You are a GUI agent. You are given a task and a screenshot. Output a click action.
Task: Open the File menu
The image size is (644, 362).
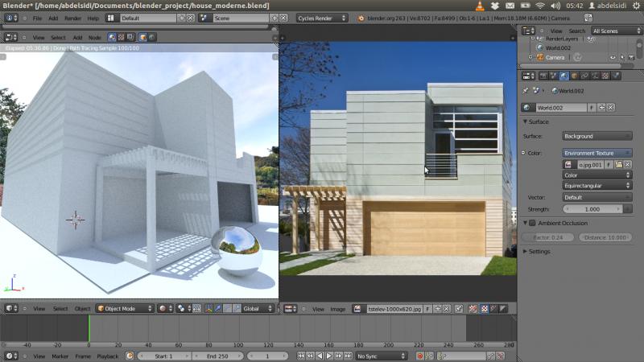click(37, 18)
